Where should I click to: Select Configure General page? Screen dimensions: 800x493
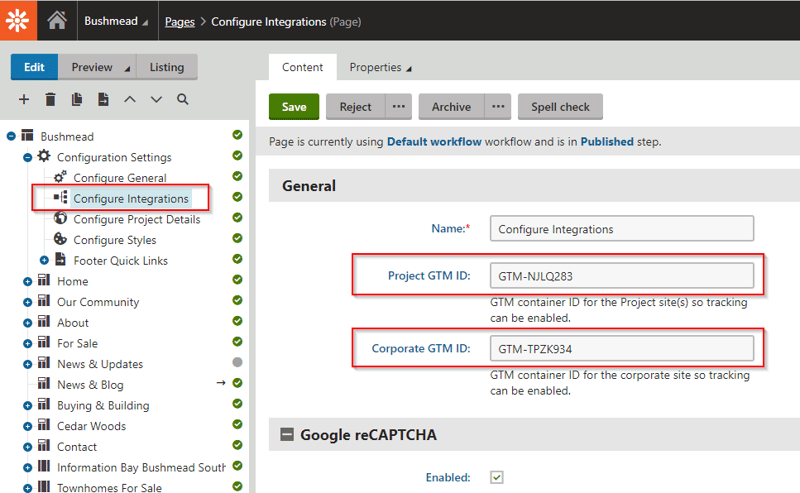120,178
